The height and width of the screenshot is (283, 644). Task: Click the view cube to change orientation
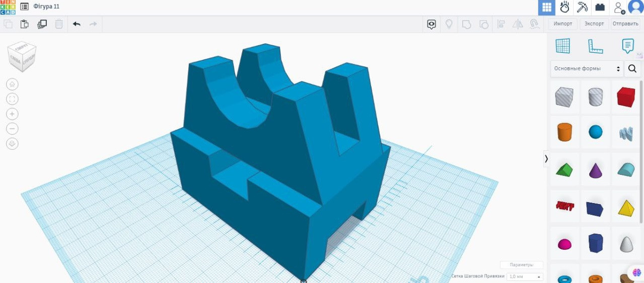(22, 56)
